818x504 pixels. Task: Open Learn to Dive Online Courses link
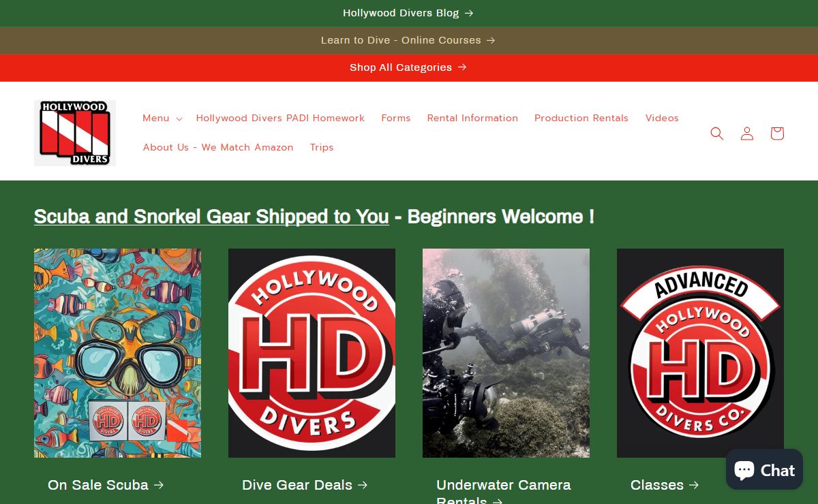pos(408,40)
